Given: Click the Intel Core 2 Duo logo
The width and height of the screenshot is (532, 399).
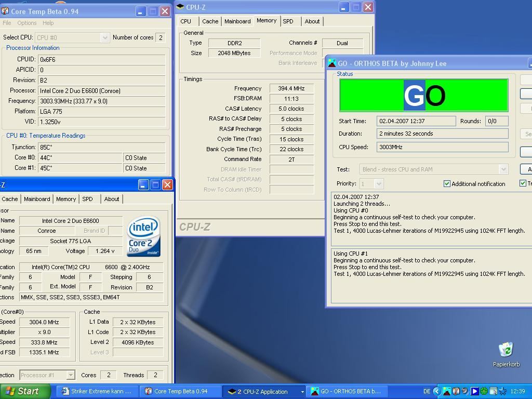Looking at the screenshot, I should pyautogui.click(x=143, y=236).
